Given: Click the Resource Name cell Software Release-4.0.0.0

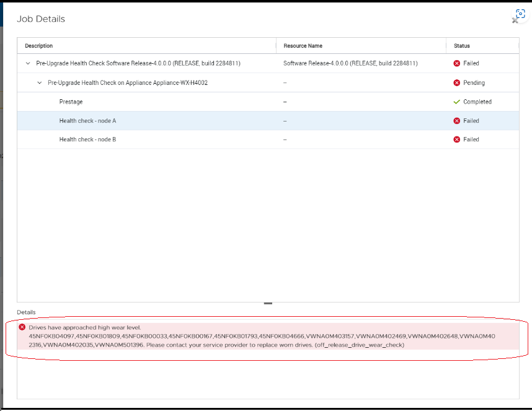Looking at the screenshot, I should 350,63.
